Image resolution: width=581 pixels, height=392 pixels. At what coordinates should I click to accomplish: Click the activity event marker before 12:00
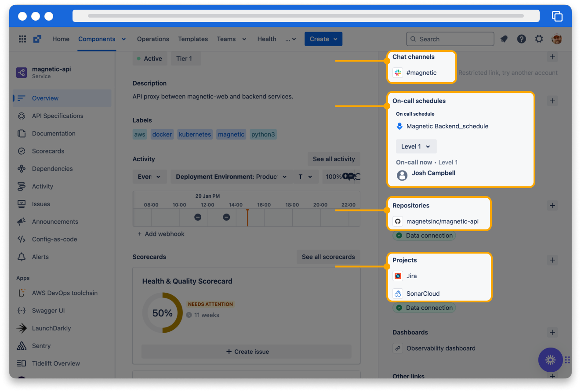[x=198, y=217]
